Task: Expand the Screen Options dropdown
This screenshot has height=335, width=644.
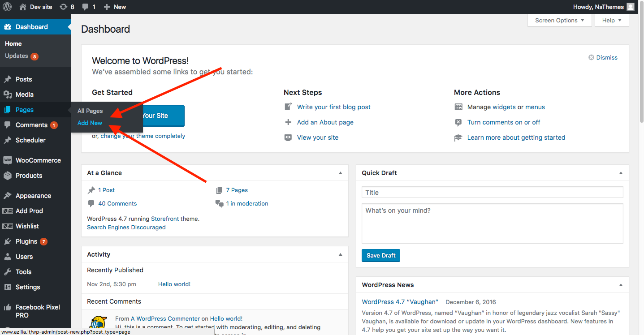Action: pyautogui.click(x=560, y=20)
